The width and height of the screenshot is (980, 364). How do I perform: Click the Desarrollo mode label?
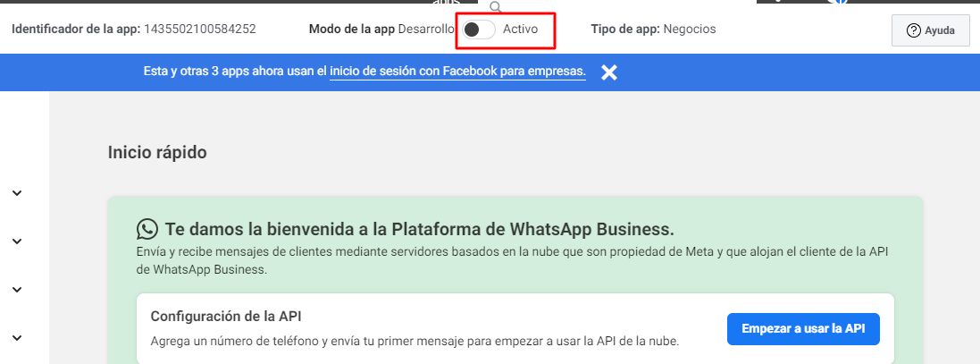pyautogui.click(x=426, y=30)
